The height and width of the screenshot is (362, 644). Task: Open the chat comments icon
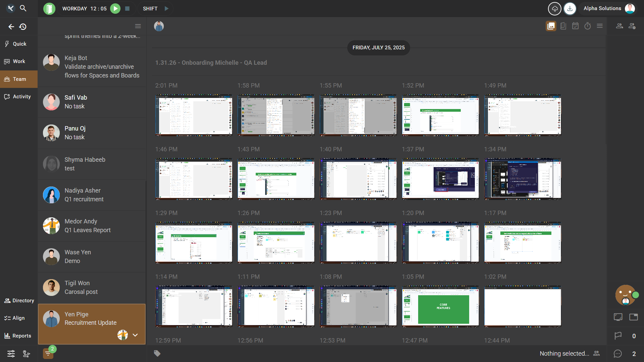pyautogui.click(x=617, y=354)
